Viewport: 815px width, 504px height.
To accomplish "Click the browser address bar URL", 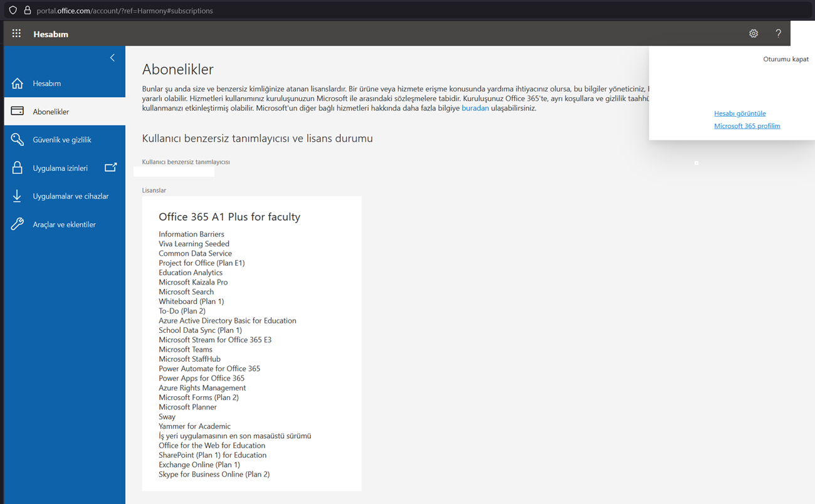I will (125, 11).
